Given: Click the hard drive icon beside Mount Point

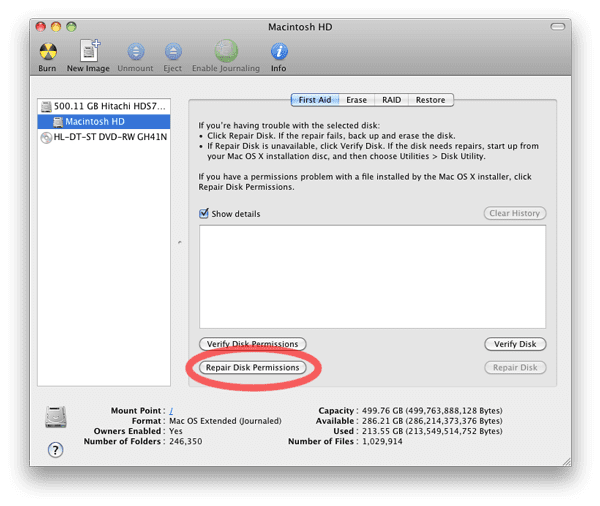Looking at the screenshot, I should [58, 418].
